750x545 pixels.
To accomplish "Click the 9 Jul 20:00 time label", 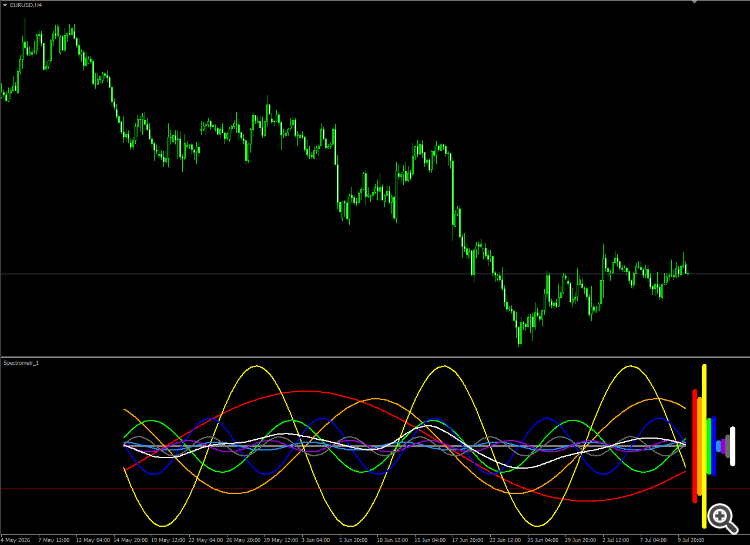I will point(691,540).
